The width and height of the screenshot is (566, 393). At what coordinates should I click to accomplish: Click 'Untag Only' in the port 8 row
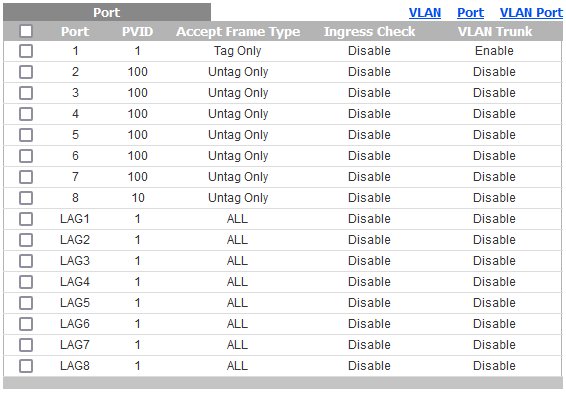(x=238, y=198)
